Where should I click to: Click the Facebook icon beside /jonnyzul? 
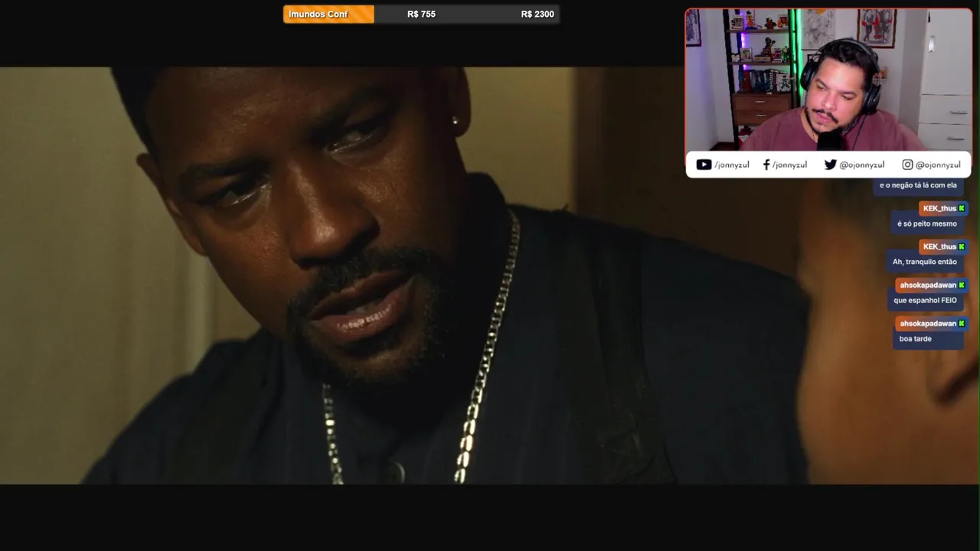766,165
